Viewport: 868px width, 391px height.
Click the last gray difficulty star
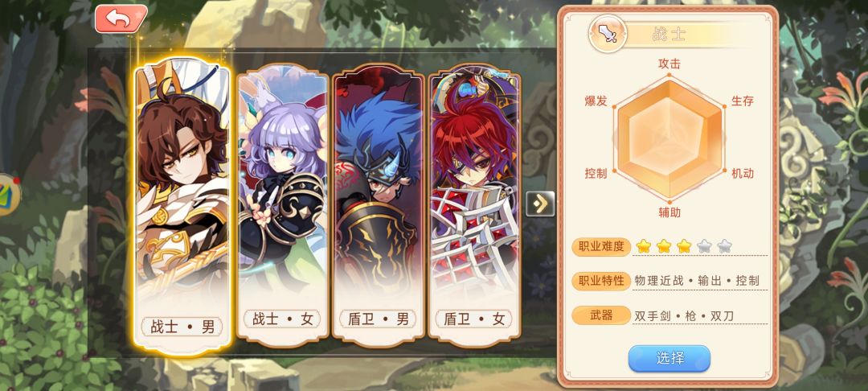pos(724,246)
